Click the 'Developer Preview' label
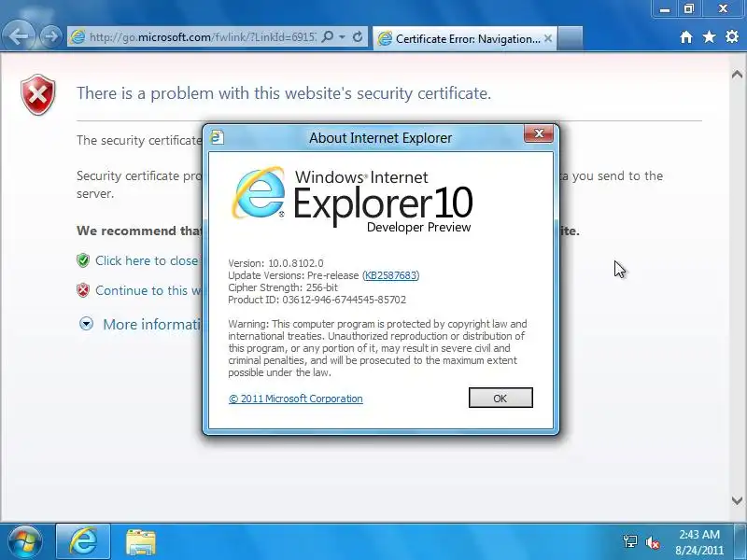The height and width of the screenshot is (560, 747). pos(418,227)
